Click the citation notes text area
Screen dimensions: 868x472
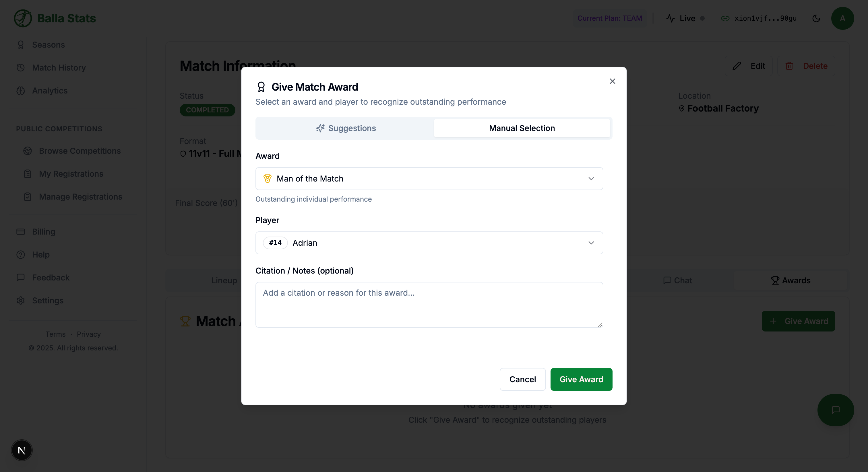click(x=429, y=305)
